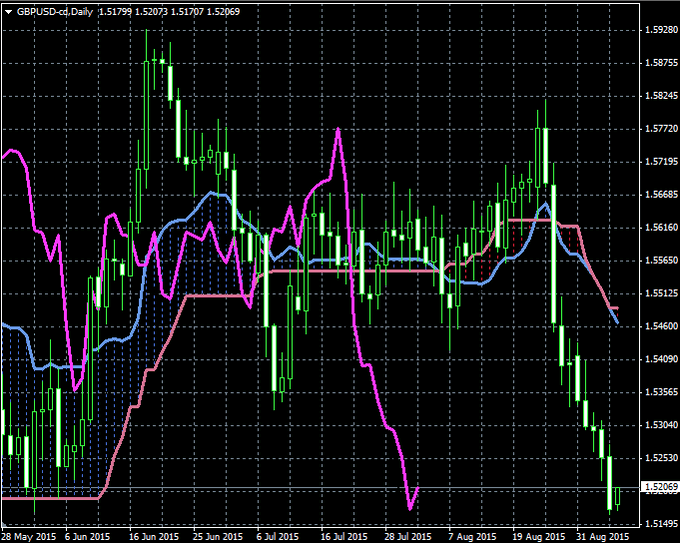The width and height of the screenshot is (680, 543).
Task: Select the current price label 1.52069
Action: coord(658,488)
